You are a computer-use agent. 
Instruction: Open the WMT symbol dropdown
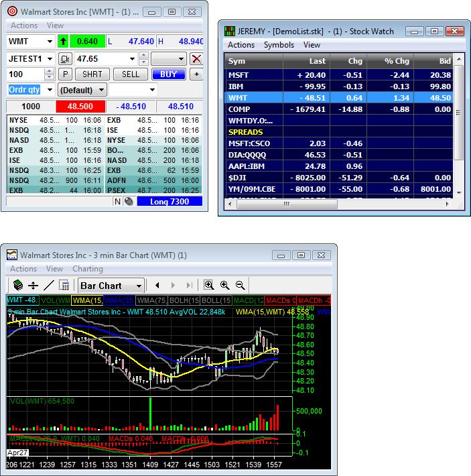click(50, 41)
